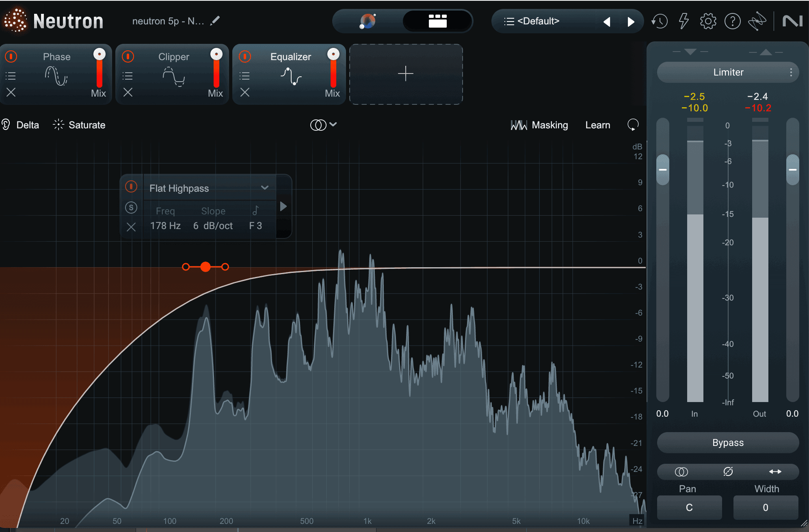Expand the band popup with right arrow
Image resolution: width=809 pixels, height=532 pixels.
click(x=283, y=206)
